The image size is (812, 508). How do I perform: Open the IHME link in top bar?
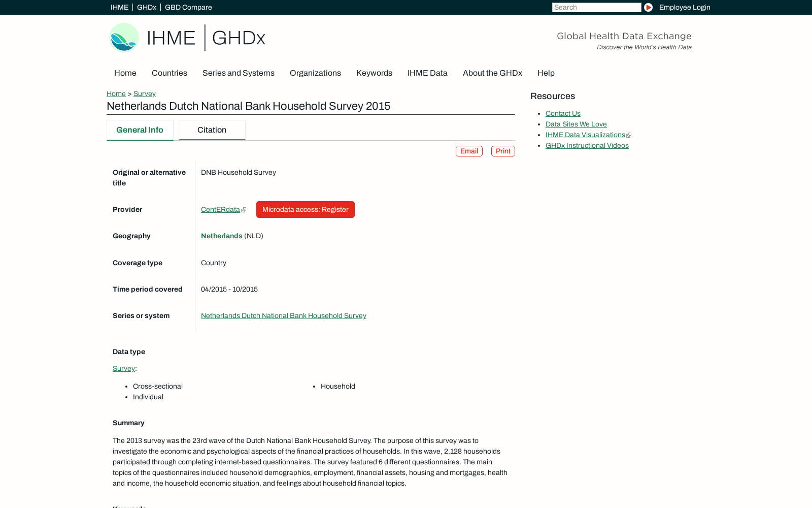pyautogui.click(x=119, y=8)
